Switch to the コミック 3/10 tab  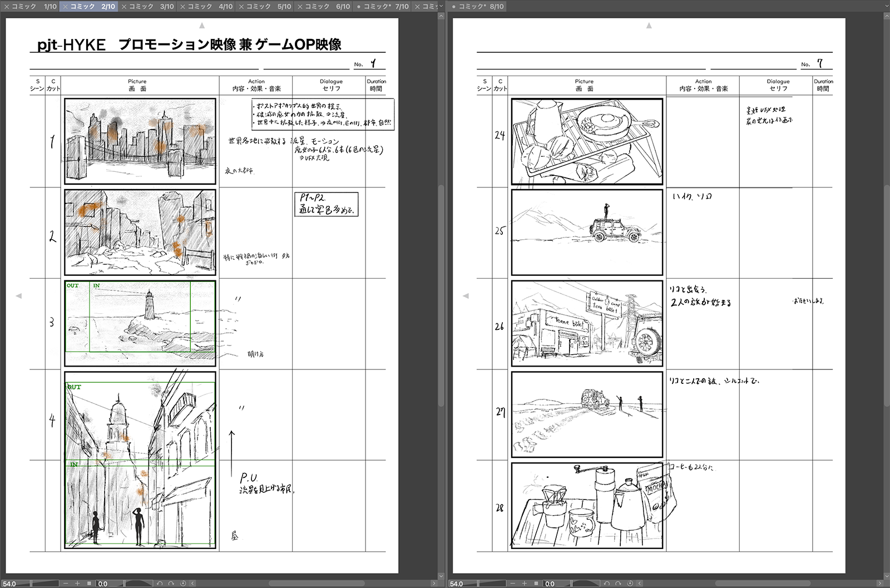[x=147, y=6]
